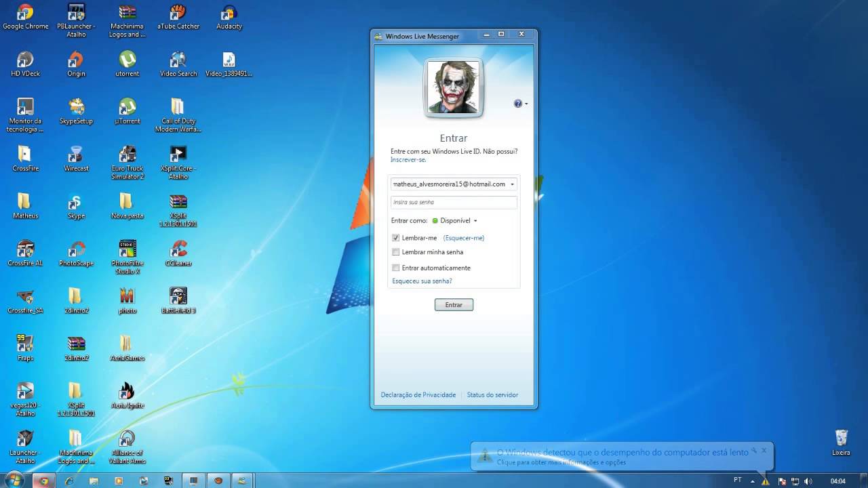Select the PBLauncher - Atalho shortcut
Viewport: 868px width, 488px height.
click(x=76, y=21)
